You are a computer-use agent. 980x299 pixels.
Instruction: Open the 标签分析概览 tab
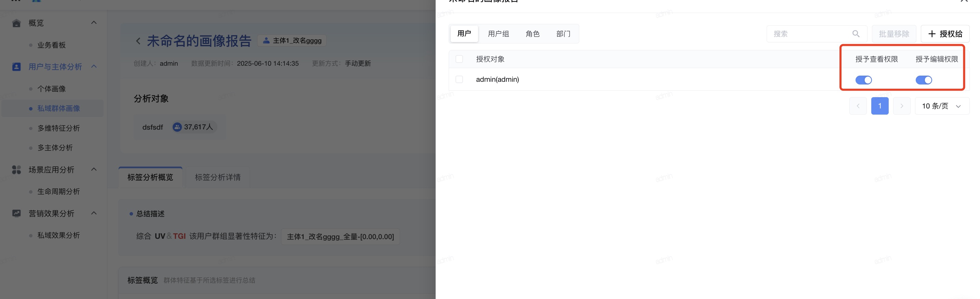[150, 177]
